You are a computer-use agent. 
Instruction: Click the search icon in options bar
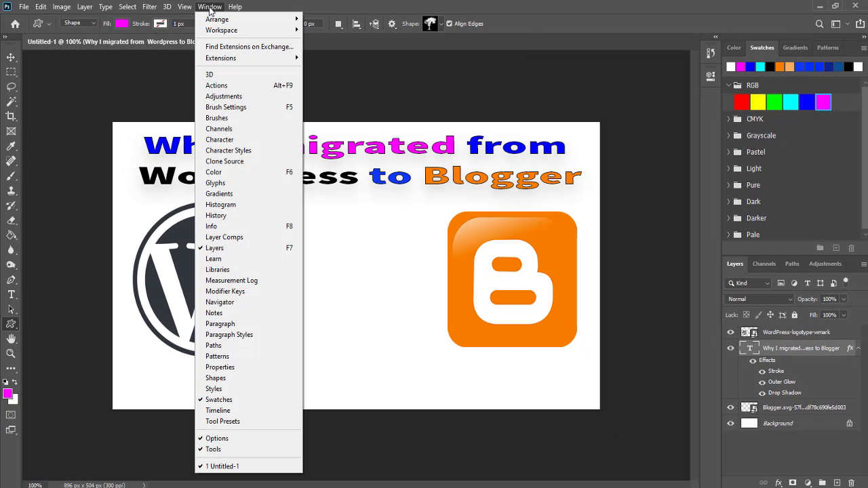coord(819,24)
